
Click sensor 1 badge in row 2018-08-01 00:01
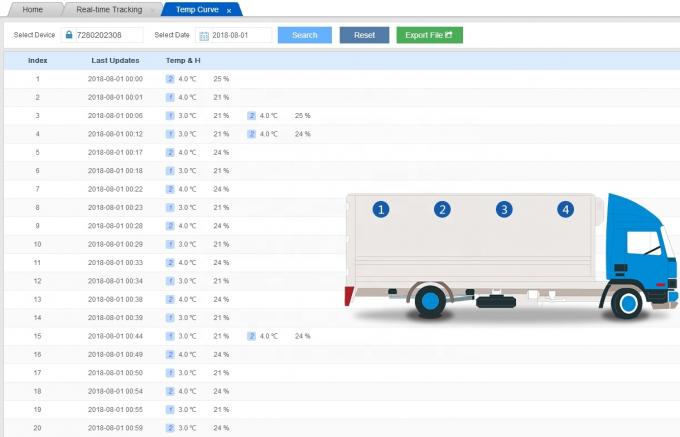click(x=170, y=97)
